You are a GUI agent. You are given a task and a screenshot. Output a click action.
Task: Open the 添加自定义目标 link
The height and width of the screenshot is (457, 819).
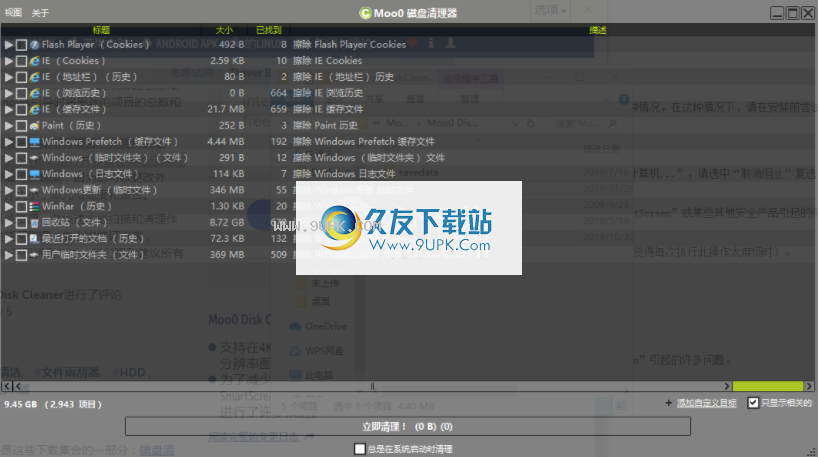tap(706, 403)
